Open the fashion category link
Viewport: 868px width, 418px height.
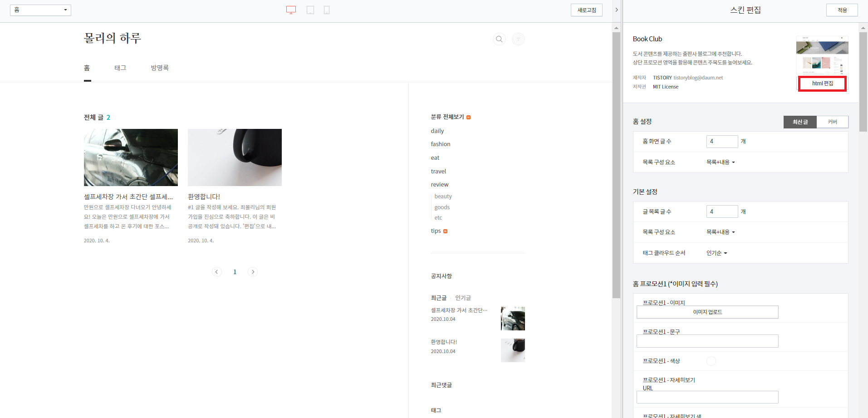click(441, 144)
